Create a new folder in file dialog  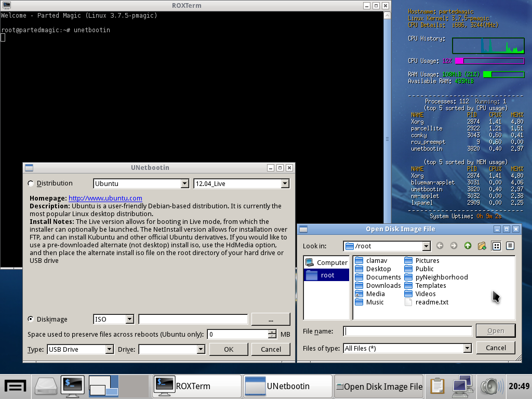(482, 246)
